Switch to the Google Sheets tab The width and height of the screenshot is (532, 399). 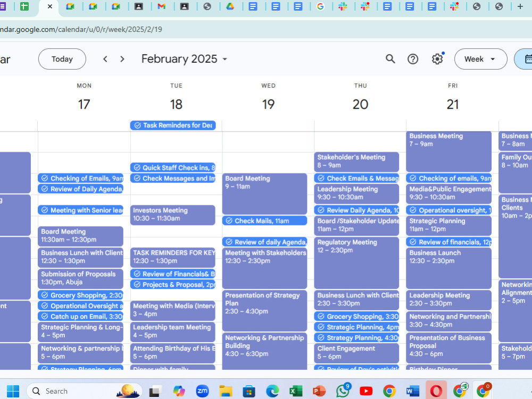(24, 6)
